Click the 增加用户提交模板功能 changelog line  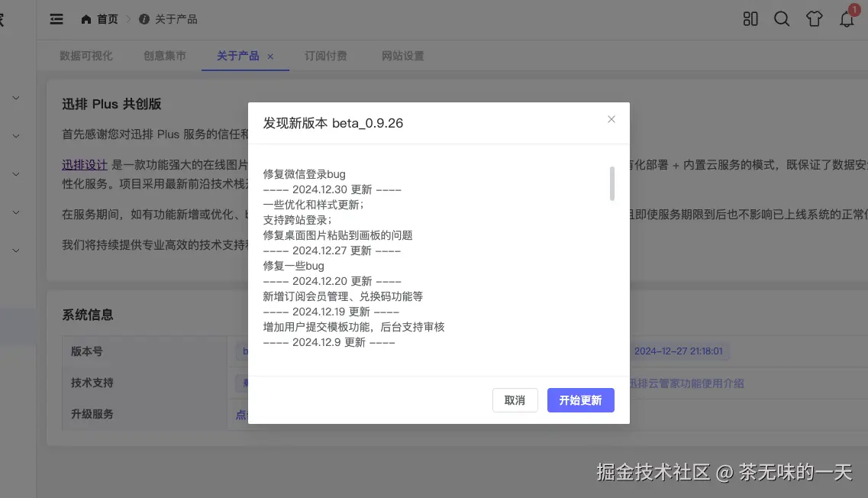pos(353,327)
